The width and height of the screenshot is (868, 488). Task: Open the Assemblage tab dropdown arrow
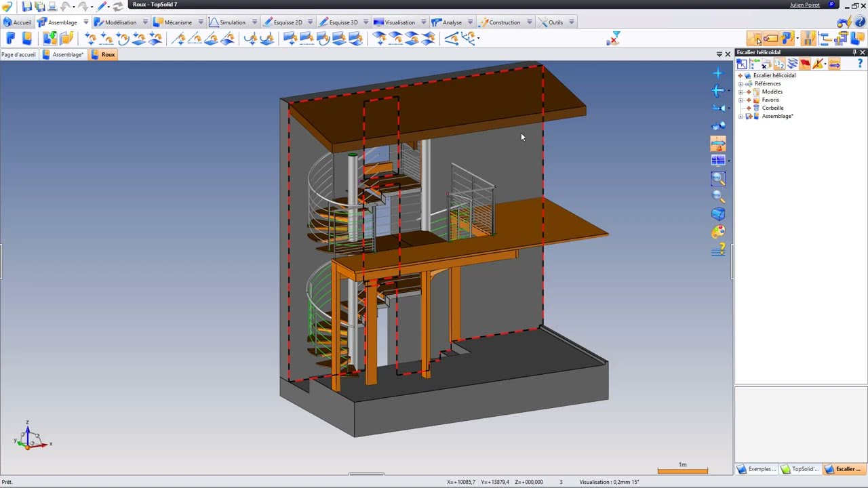(x=85, y=22)
